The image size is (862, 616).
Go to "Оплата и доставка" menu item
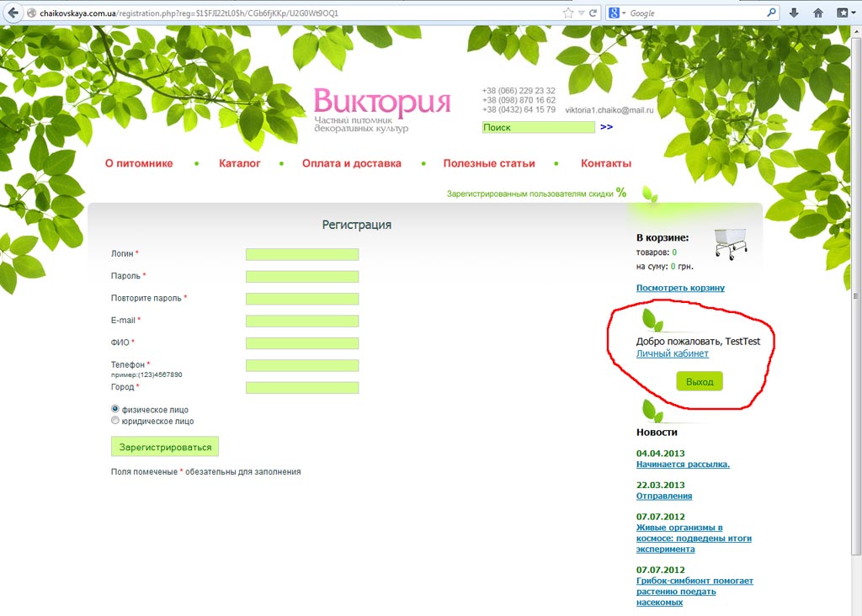tap(352, 163)
